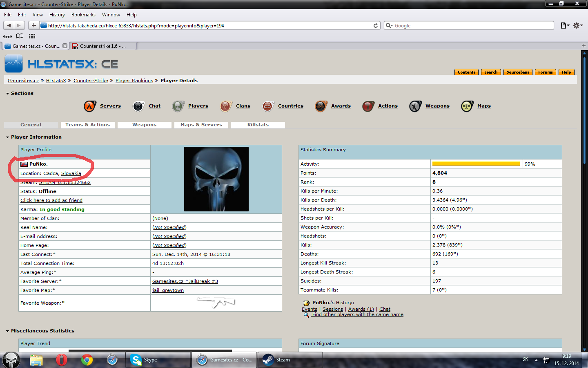Click the yellow Activity progress bar
The width and height of the screenshot is (588, 368).
[476, 164]
